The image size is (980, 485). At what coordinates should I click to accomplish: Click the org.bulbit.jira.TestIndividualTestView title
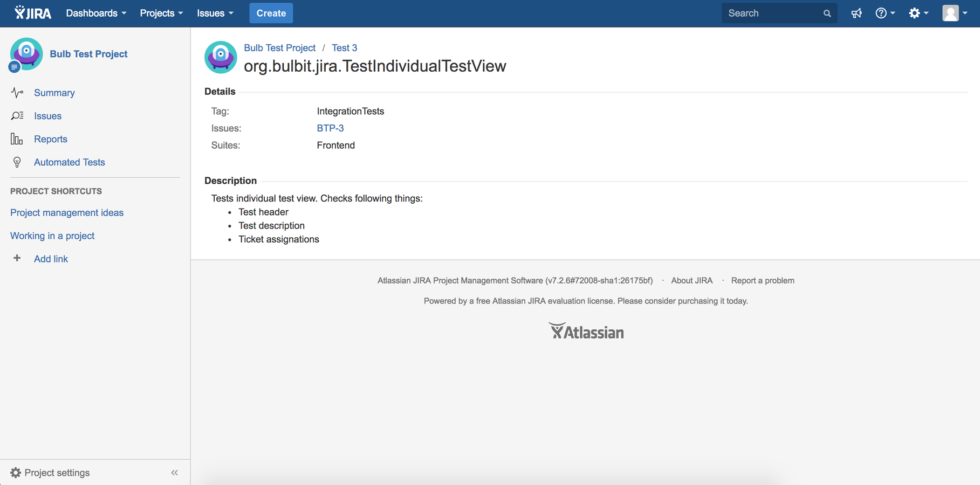tap(375, 66)
